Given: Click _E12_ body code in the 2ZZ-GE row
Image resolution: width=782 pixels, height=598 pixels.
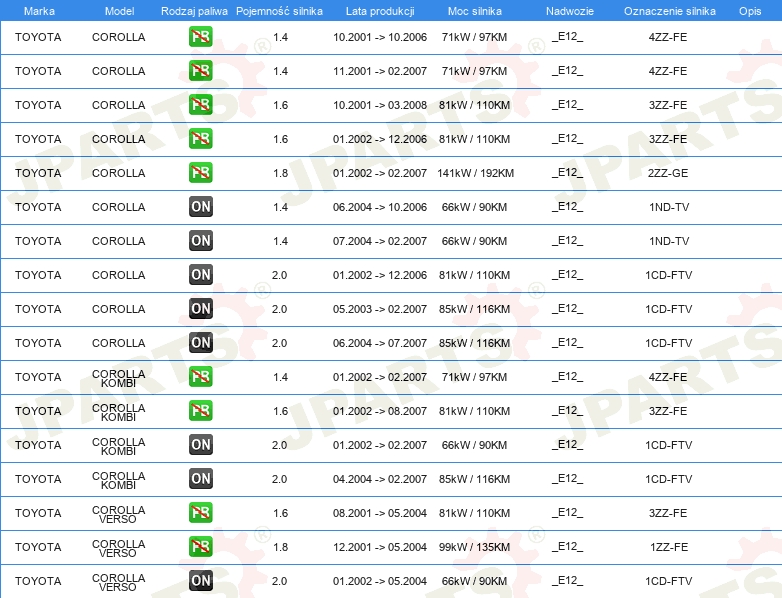Looking at the screenshot, I should tap(567, 173).
